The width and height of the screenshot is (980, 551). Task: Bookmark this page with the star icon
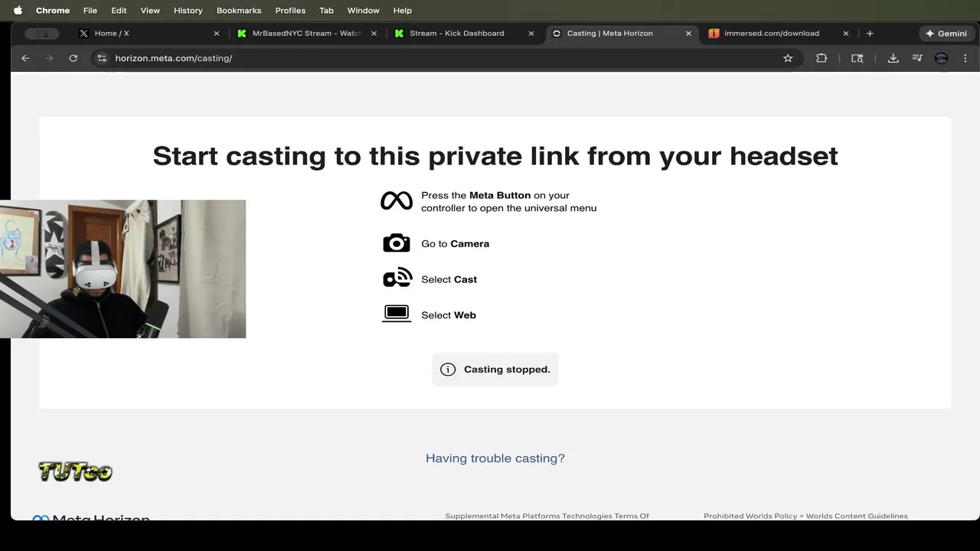(788, 58)
